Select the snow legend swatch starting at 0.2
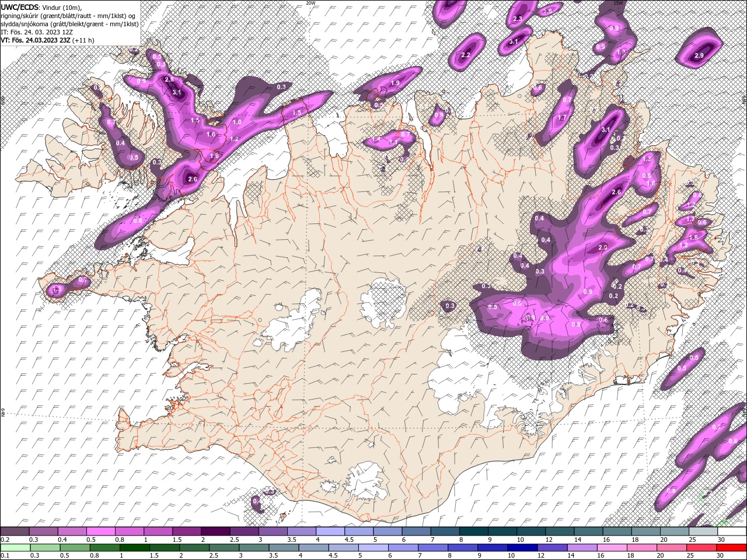747x560 pixels. [x=15, y=531]
